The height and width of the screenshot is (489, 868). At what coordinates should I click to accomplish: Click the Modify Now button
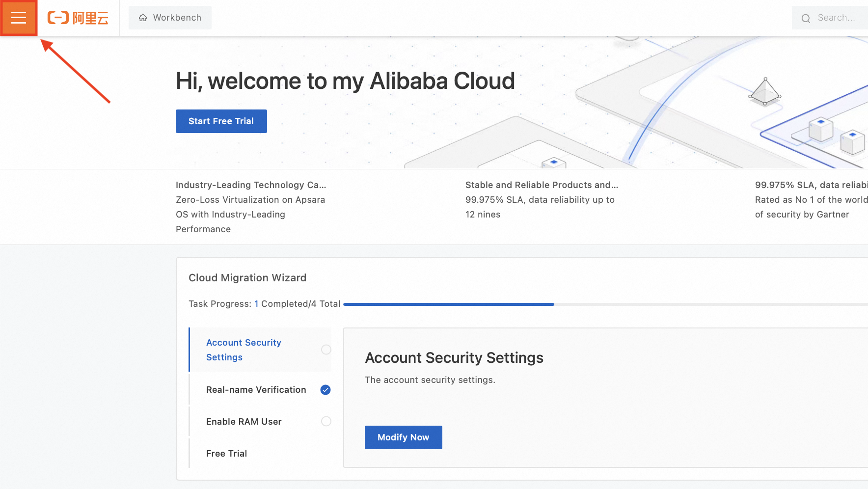tap(403, 437)
